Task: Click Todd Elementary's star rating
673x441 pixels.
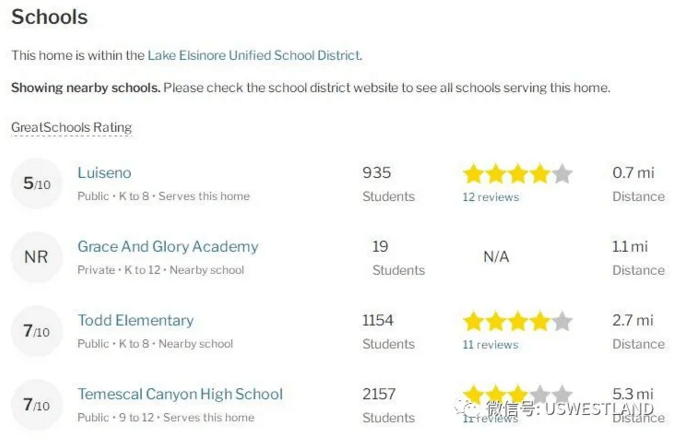Action: click(x=517, y=322)
